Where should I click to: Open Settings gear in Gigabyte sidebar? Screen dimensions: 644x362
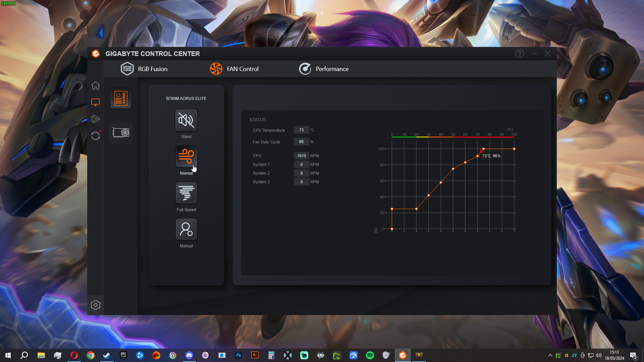pyautogui.click(x=96, y=305)
